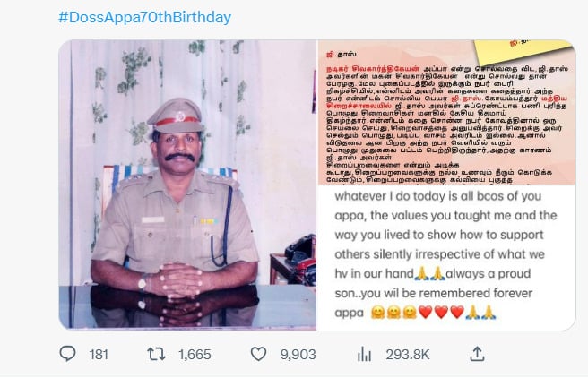
Task: Click the 'ஜி.தாஸ்' heading in Tamil image
Action: point(337,55)
